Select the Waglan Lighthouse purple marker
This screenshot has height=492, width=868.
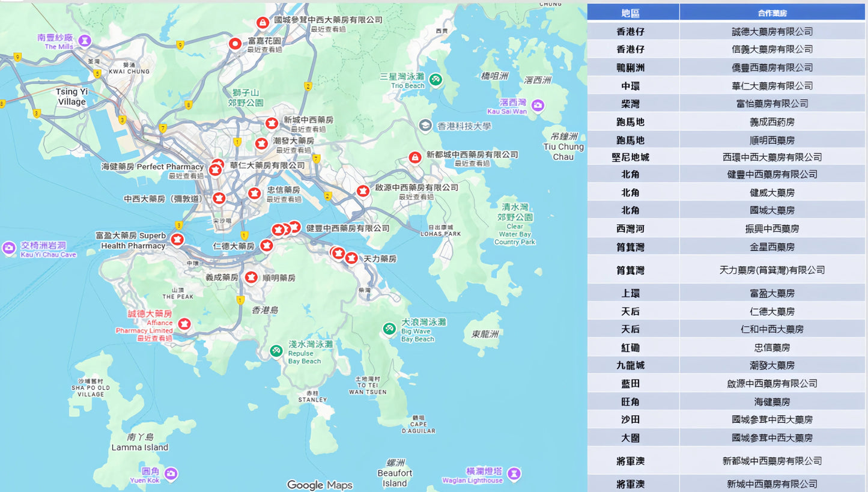pos(514,474)
